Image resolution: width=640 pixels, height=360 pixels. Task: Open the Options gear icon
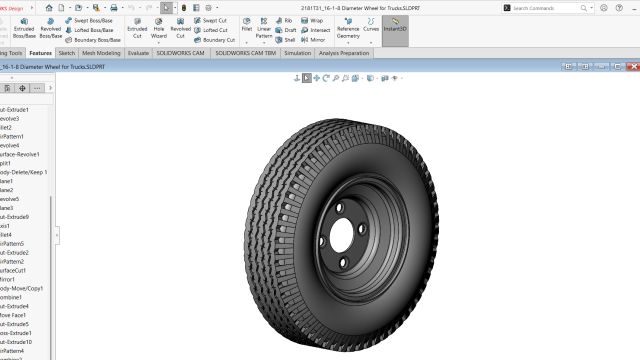point(209,8)
